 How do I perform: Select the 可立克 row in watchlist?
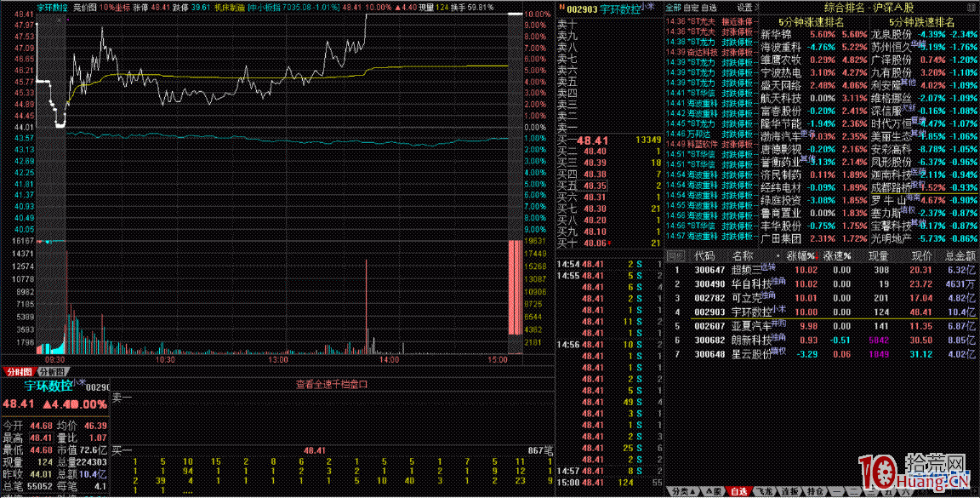pos(821,298)
